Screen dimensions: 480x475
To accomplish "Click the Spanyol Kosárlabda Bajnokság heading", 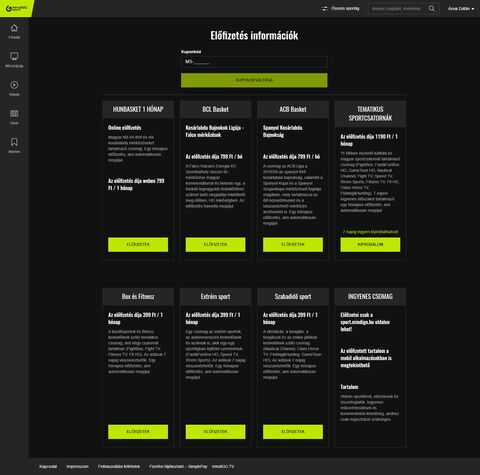I will coord(283,131).
